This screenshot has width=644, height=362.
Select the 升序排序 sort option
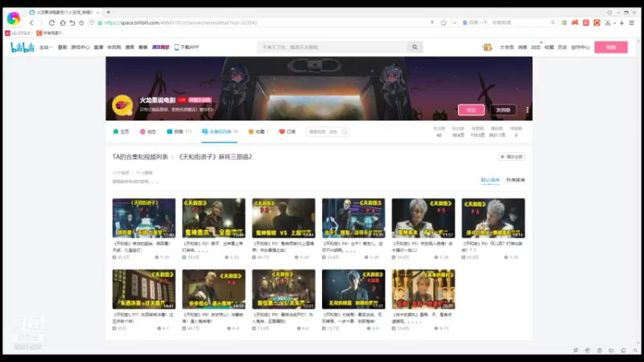coord(515,180)
